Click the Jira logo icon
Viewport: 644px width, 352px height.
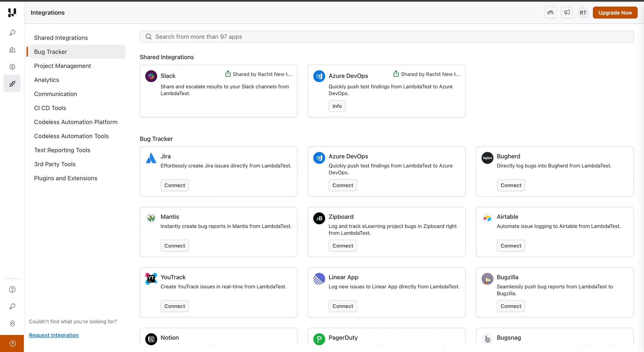[151, 158]
